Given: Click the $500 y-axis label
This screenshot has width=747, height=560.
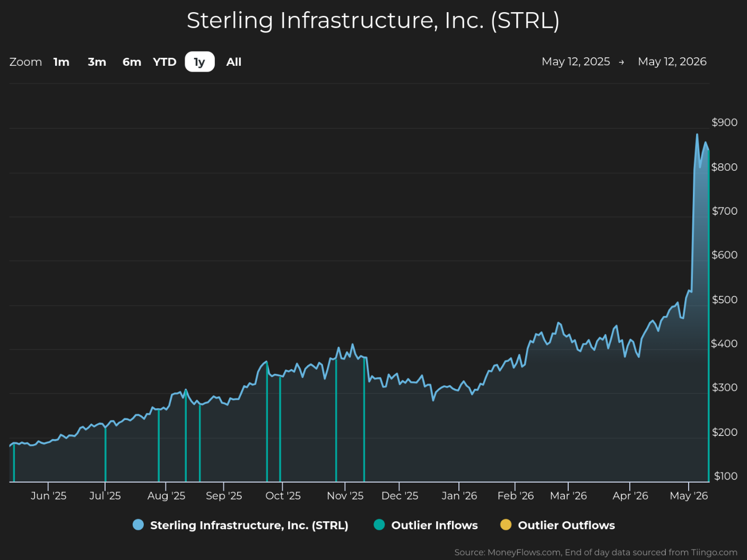Looking at the screenshot, I should tap(725, 300).
